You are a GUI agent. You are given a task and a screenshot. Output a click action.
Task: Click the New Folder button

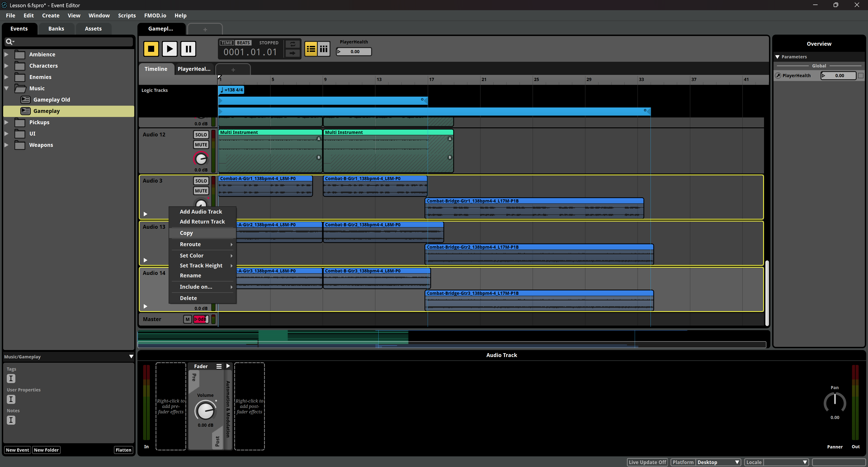click(46, 450)
